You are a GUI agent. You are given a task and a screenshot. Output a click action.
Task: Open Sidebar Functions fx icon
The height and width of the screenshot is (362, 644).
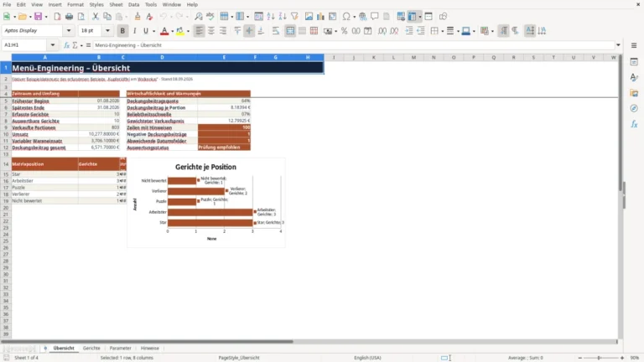tap(634, 124)
